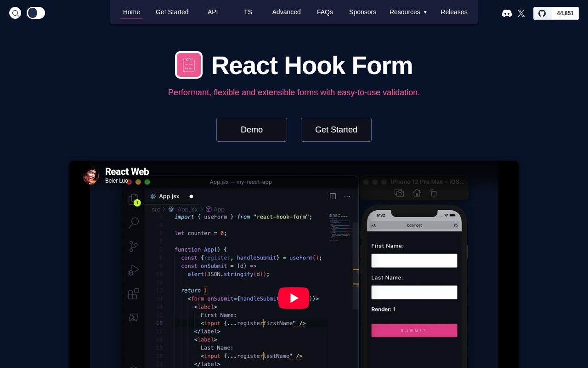Viewport: 588px width, 368px height.
Task: Click the simulator screenshot camera icon
Action: pos(399,193)
